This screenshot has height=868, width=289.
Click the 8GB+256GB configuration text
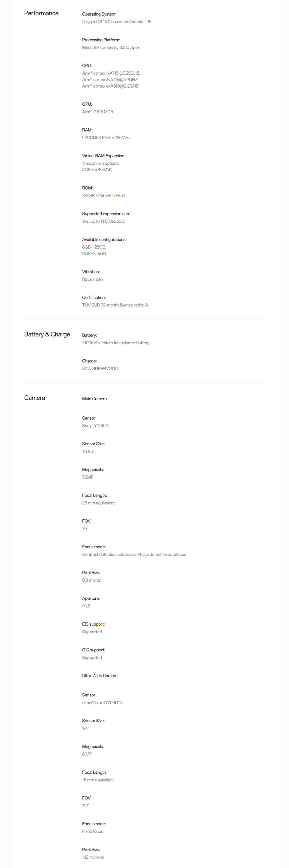[94, 253]
